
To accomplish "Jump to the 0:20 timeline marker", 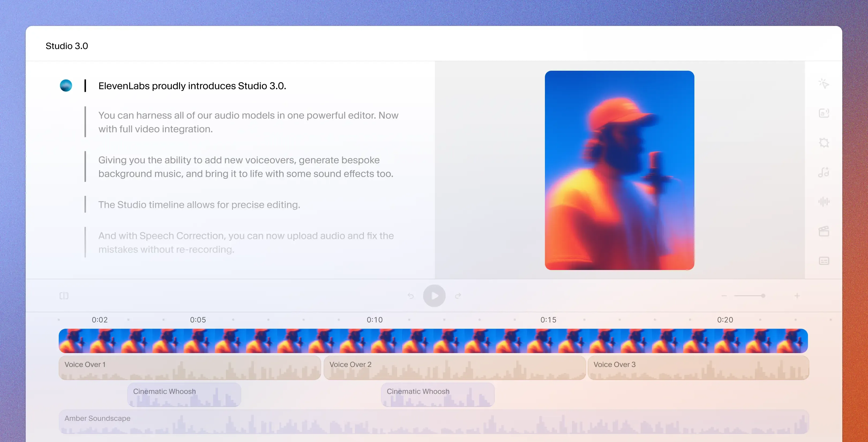I will [725, 320].
